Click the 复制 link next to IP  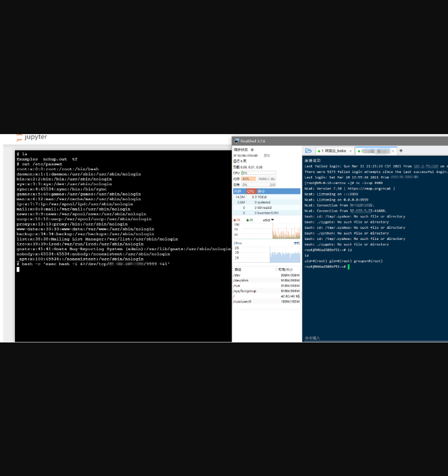266,156
